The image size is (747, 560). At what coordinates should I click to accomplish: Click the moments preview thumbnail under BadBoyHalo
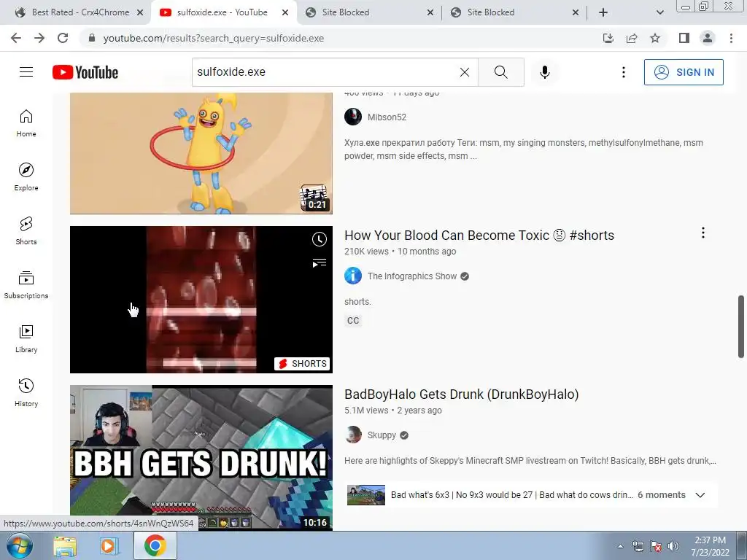pyautogui.click(x=366, y=495)
